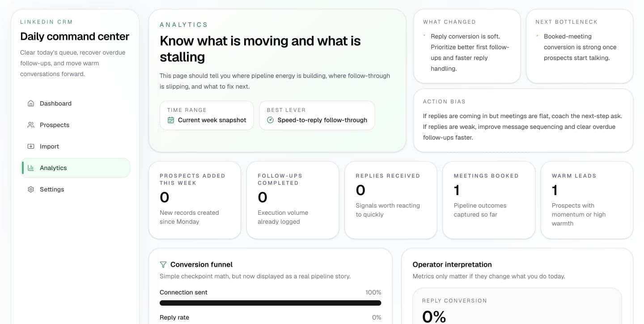Click the Simple checkpoint math subtitle

pyautogui.click(x=255, y=276)
